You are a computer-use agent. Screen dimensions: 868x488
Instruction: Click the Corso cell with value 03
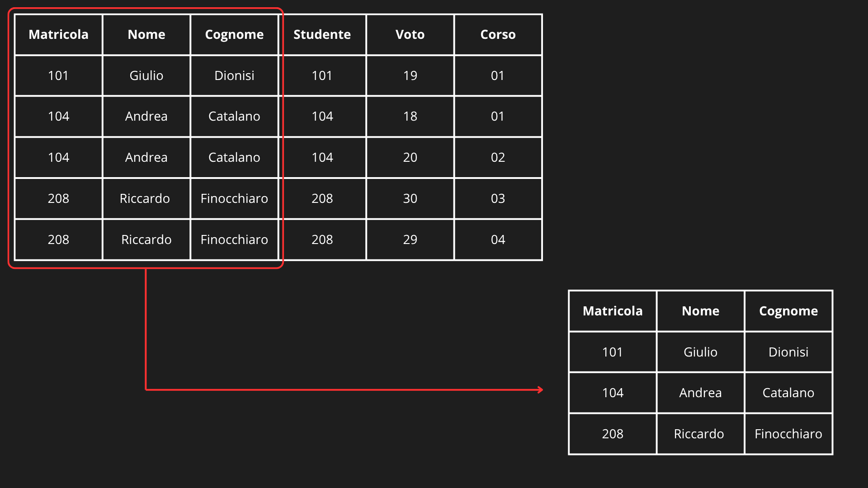click(x=498, y=198)
